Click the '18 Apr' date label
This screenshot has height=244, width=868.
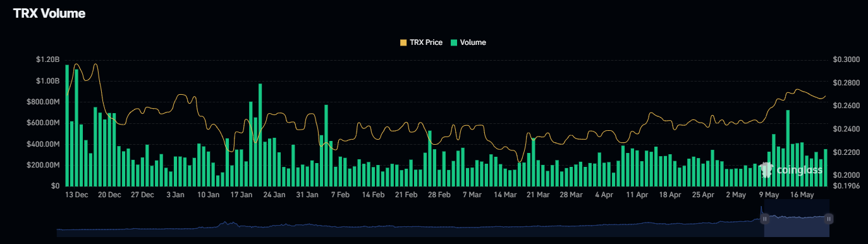[669, 195]
